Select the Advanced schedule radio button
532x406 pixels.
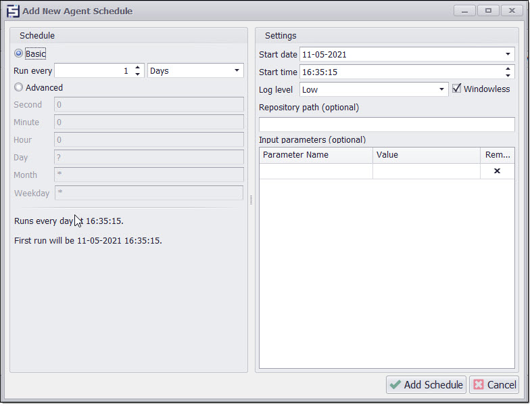coord(19,87)
